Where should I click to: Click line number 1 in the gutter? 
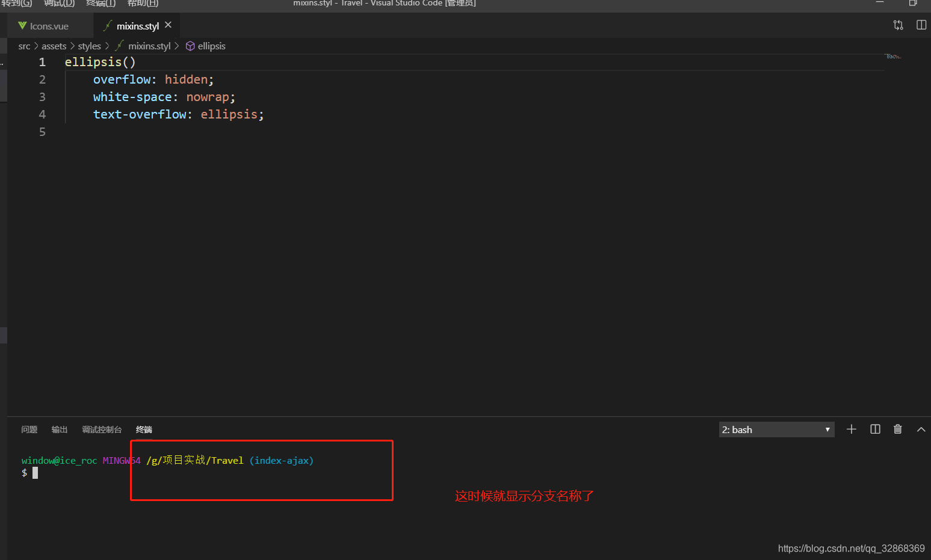tap(42, 62)
